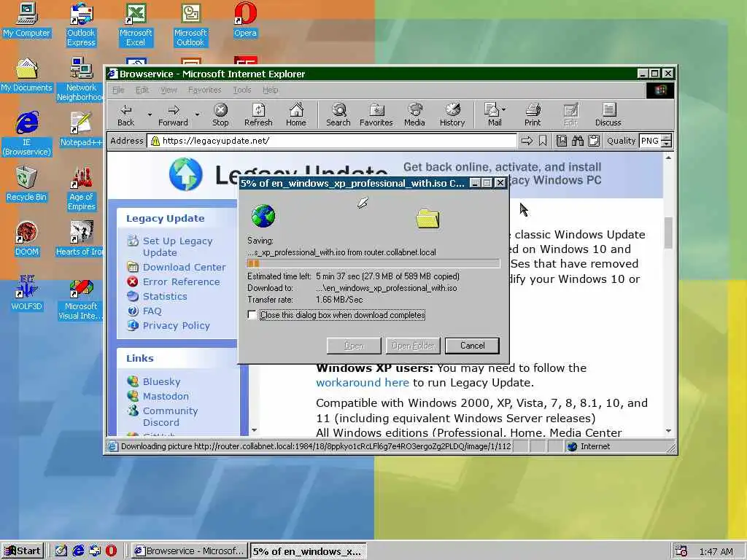The image size is (747, 560).
Task: Open the Statistics sidebar link
Action: click(x=165, y=296)
